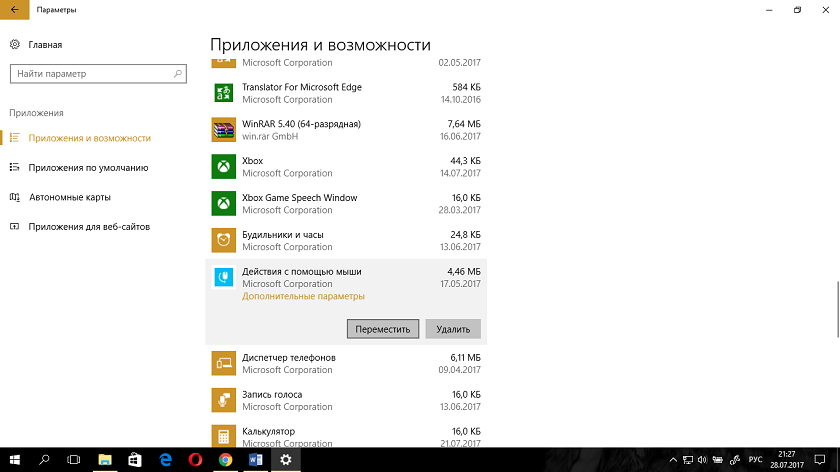
Task: Click the Калькулятор app icon
Action: click(x=223, y=436)
